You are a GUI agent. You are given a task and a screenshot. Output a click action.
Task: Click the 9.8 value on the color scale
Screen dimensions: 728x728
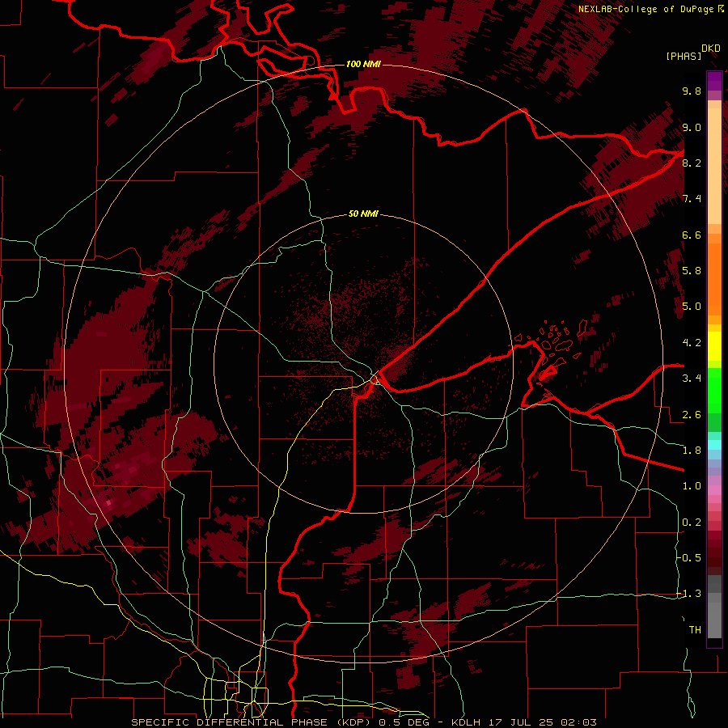[692, 91]
